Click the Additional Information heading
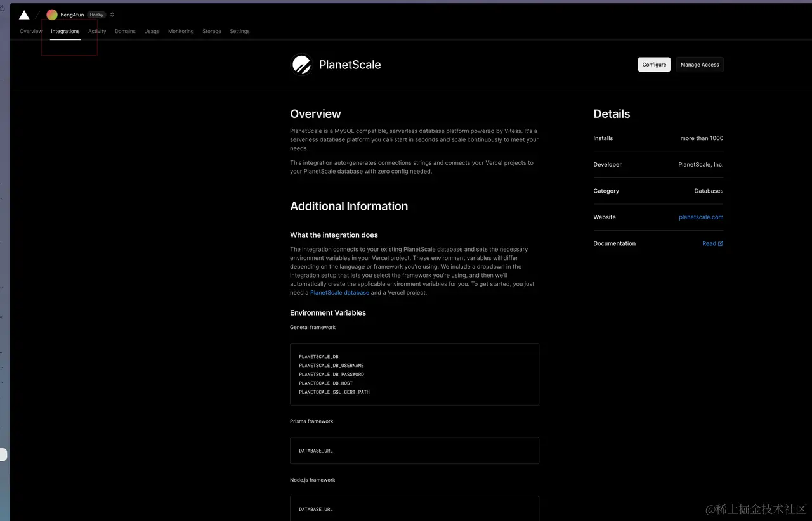The image size is (812, 521). tap(349, 206)
